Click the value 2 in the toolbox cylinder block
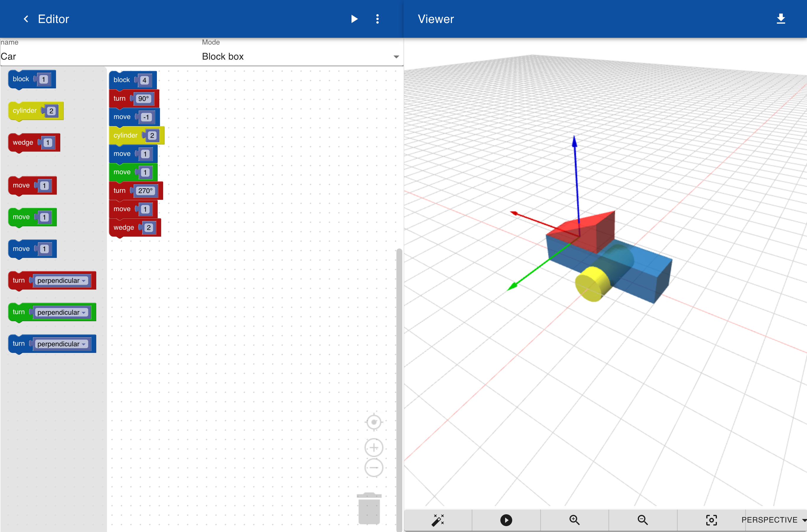The height and width of the screenshot is (532, 807). pos(51,111)
